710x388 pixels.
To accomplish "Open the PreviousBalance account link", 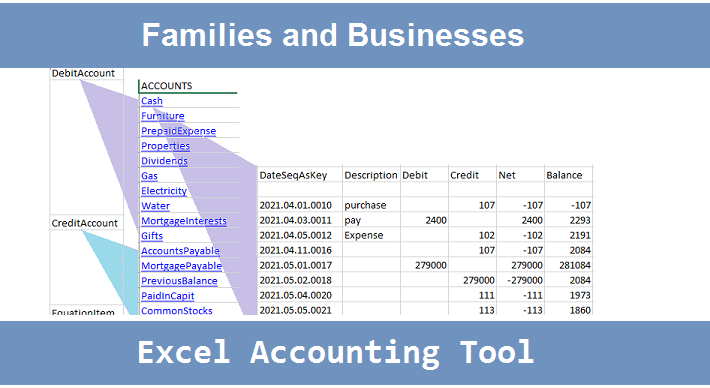I will coord(179,280).
